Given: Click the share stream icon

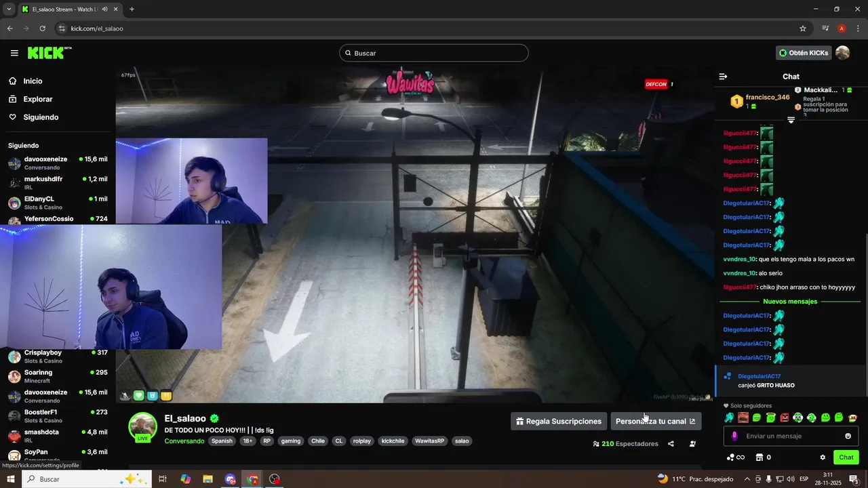Looking at the screenshot, I should click(671, 444).
